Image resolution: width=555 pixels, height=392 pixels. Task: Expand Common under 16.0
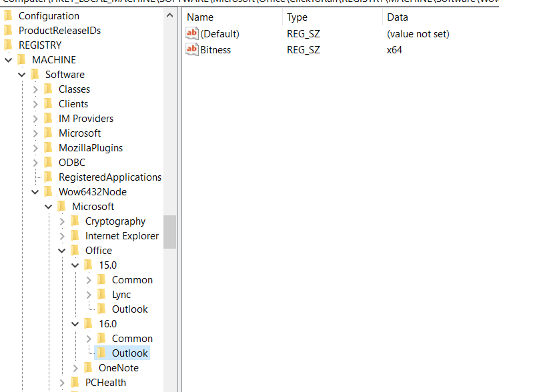pos(89,339)
